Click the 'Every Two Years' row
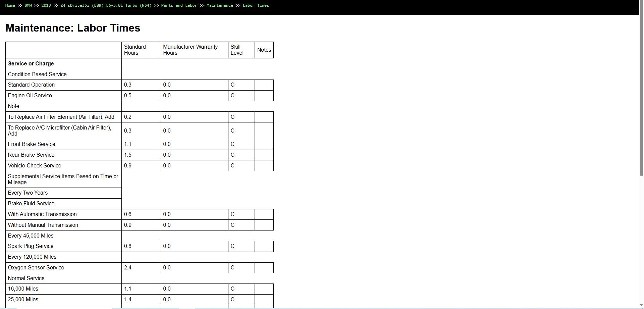The height and width of the screenshot is (309, 644). 63,193
